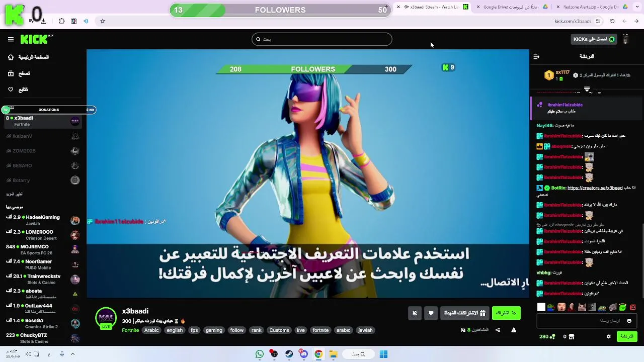Open the Kick hamburger sidebar menu
The image size is (644, 362).
[11, 39]
